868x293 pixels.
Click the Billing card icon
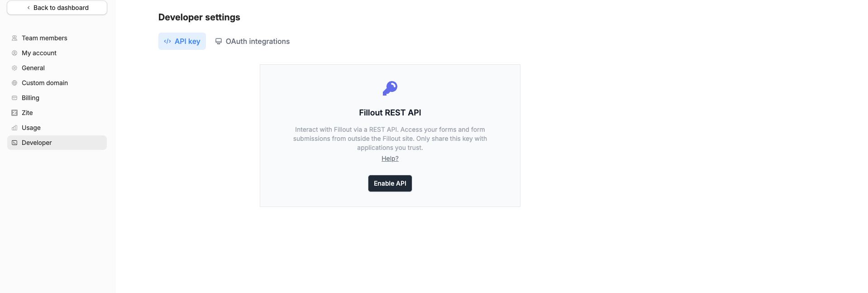pos(14,98)
